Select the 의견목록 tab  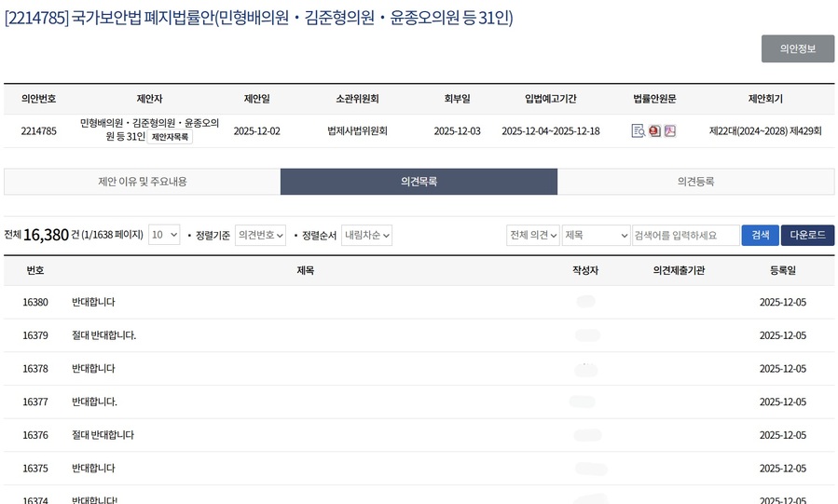(419, 182)
